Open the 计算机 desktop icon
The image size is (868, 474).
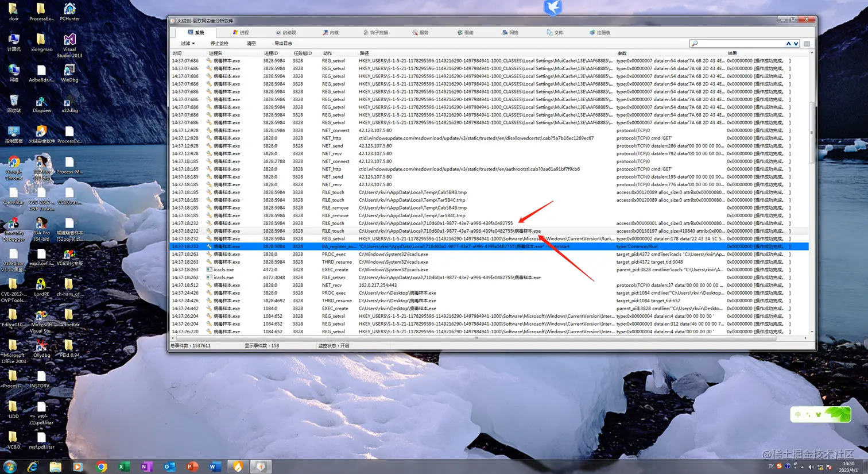point(14,43)
